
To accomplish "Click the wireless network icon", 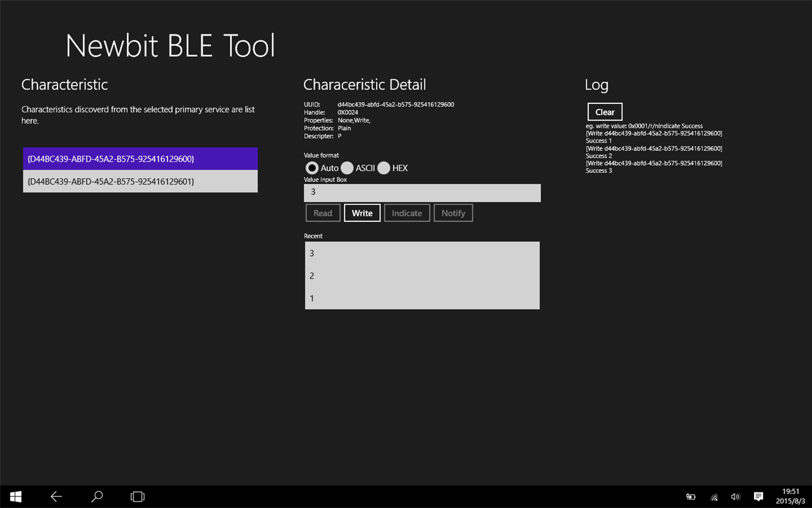I will pyautogui.click(x=713, y=496).
